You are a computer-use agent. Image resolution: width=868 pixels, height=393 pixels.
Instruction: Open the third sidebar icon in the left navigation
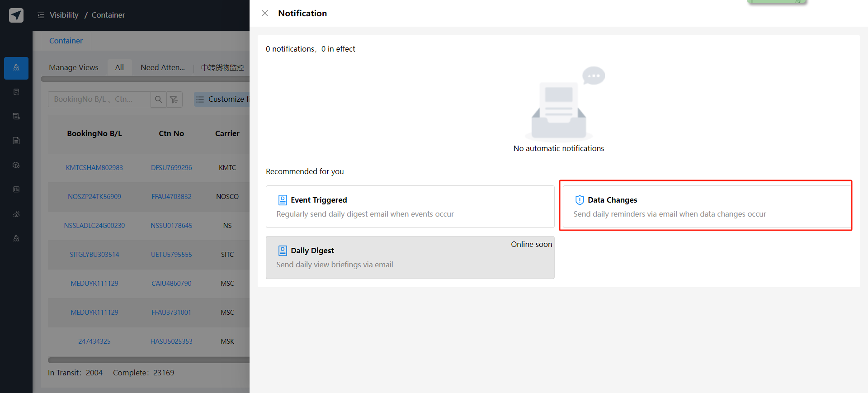pos(16,116)
